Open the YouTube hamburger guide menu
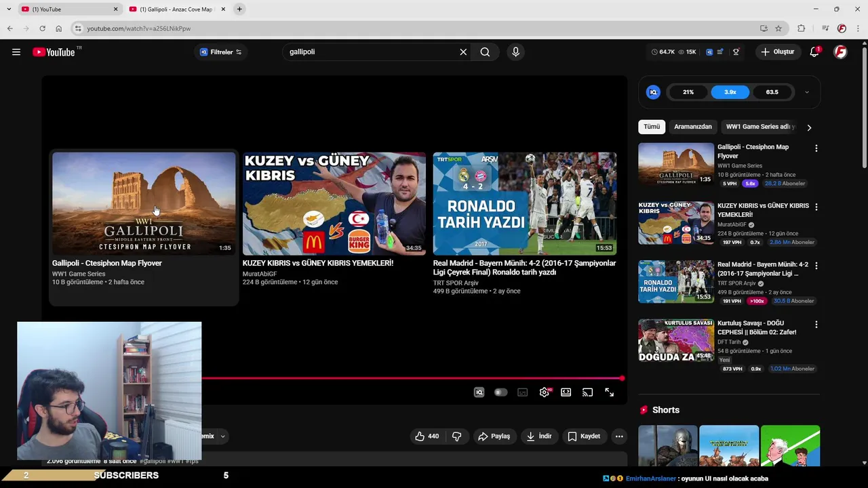 [16, 52]
